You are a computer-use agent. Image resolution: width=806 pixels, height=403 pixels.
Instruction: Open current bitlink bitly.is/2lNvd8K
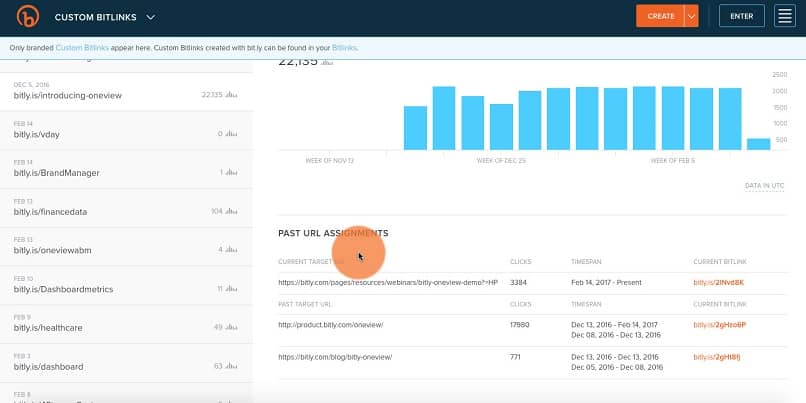719,283
